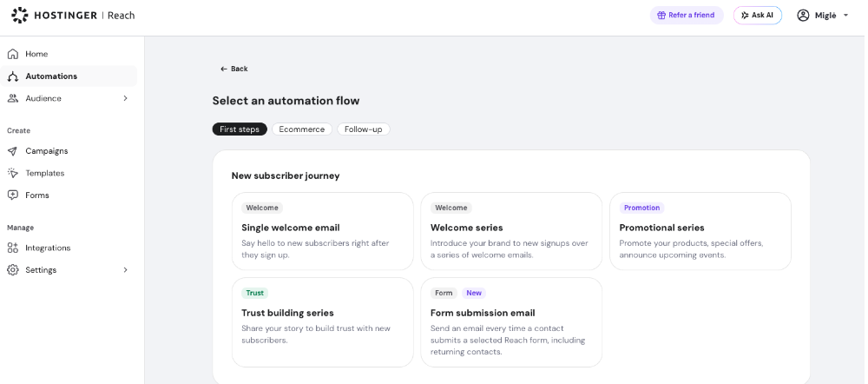
Task: Click the Select an automation flow title
Action: point(286,101)
